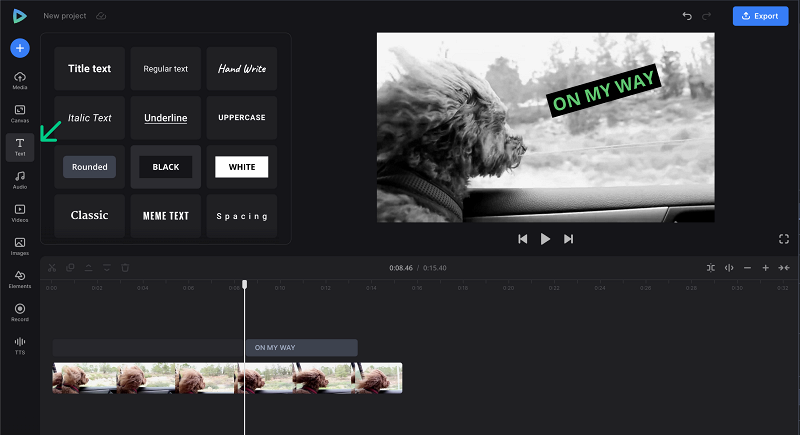800x435 pixels.
Task: Click the ON MY WAY text in preview
Action: (604, 90)
